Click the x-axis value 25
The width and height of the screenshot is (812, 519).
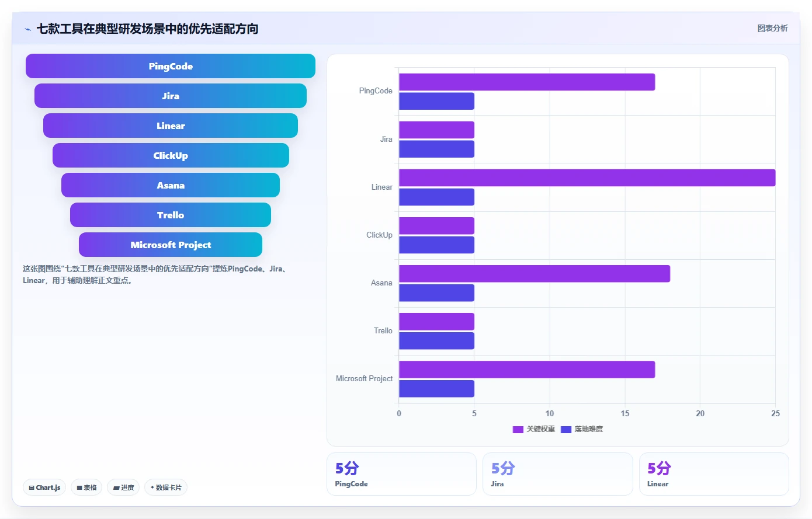[775, 413]
